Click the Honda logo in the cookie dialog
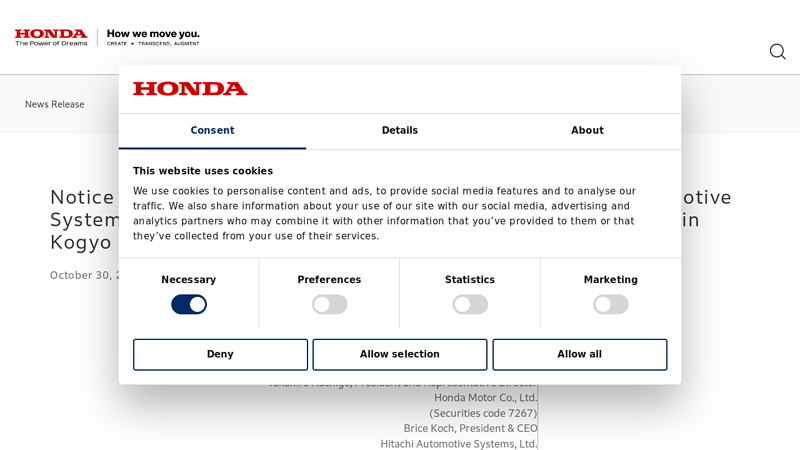The image size is (800, 450). (x=190, y=89)
